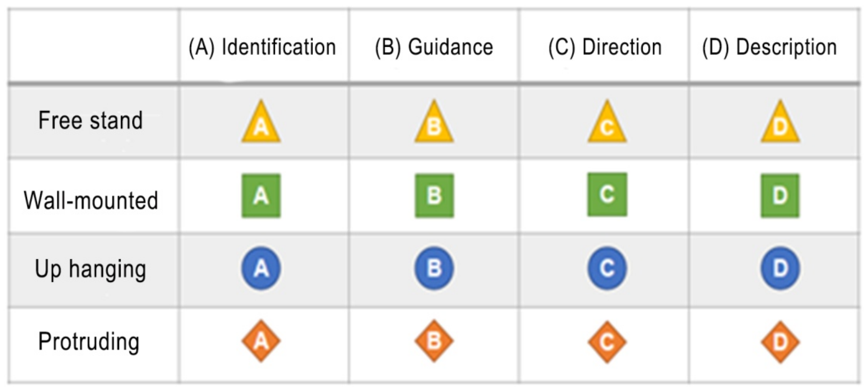Image resolution: width=868 pixels, height=391 pixels.
Task: Pick the green square B icon
Action: [x=434, y=196]
